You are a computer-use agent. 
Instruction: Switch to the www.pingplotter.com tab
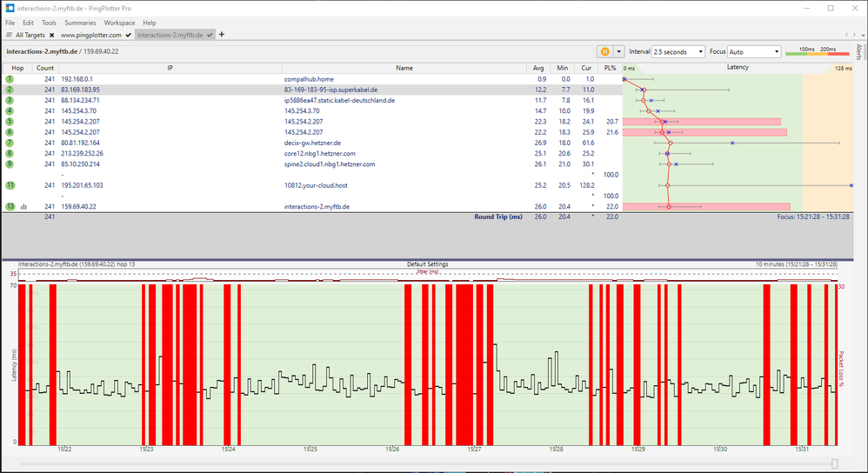pos(90,35)
